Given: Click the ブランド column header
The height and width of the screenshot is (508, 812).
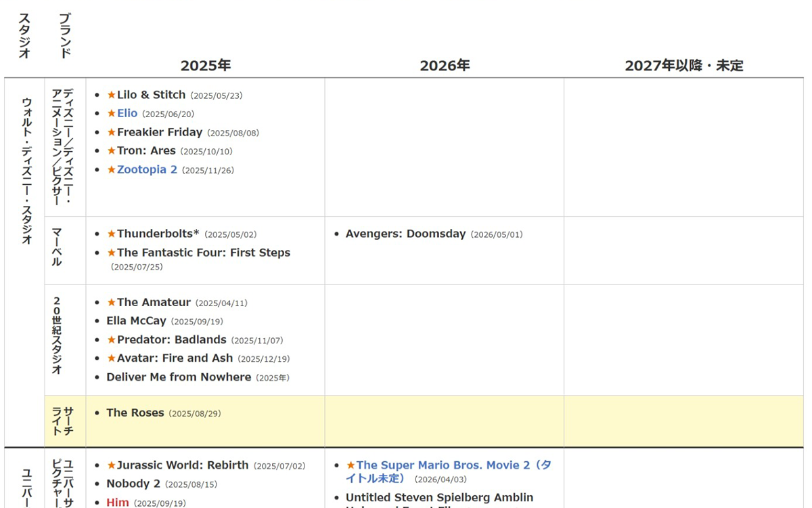Looking at the screenshot, I should click(x=65, y=35).
